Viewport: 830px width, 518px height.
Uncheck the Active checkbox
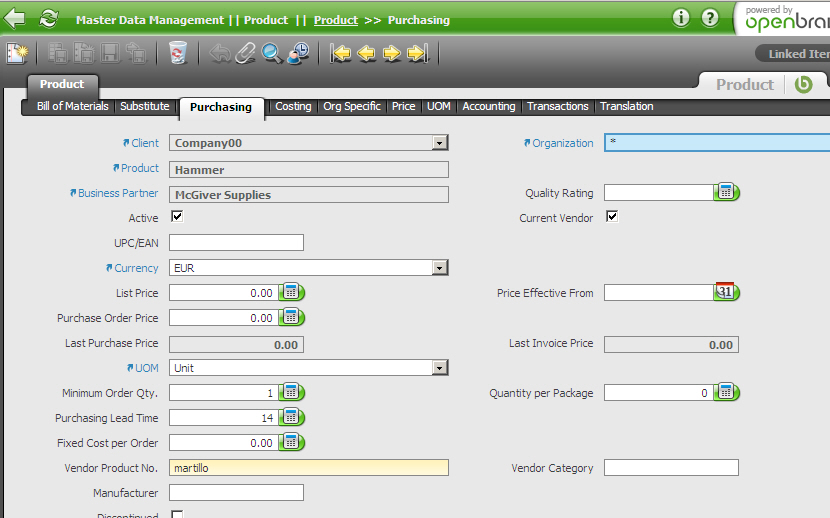coord(177,217)
